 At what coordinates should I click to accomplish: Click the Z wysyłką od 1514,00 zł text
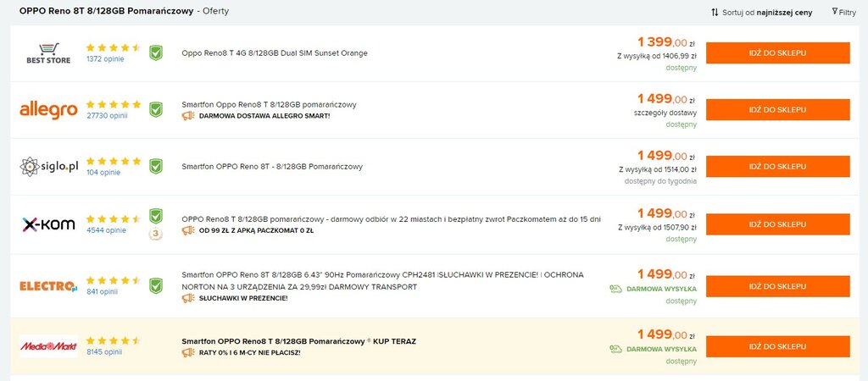click(x=658, y=169)
